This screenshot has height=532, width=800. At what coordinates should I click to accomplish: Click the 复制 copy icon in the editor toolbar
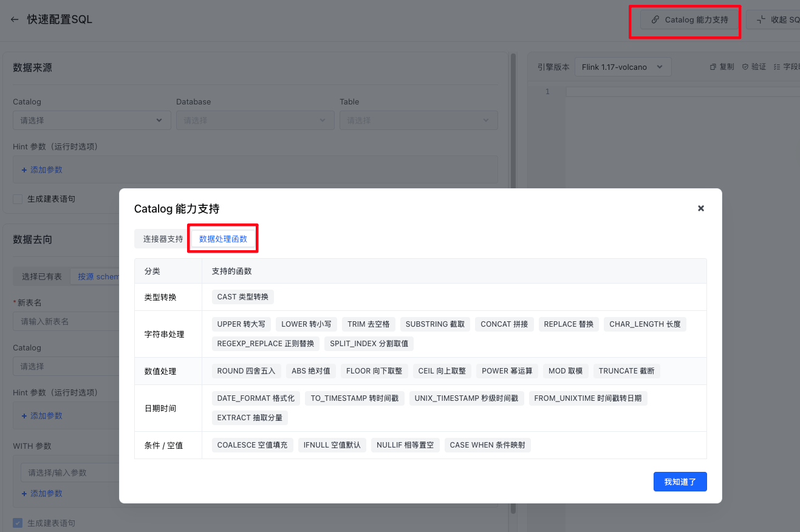714,67
